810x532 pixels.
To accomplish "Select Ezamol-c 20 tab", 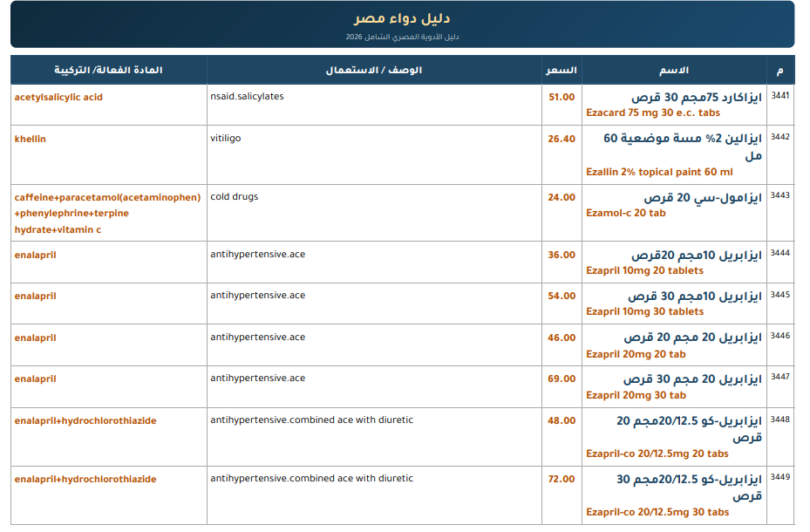I will point(625,213).
